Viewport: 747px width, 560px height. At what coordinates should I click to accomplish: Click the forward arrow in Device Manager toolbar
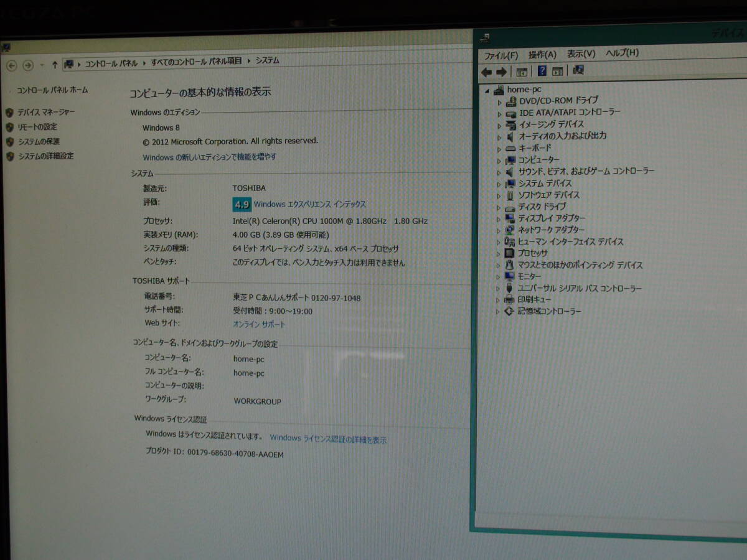coord(502,72)
